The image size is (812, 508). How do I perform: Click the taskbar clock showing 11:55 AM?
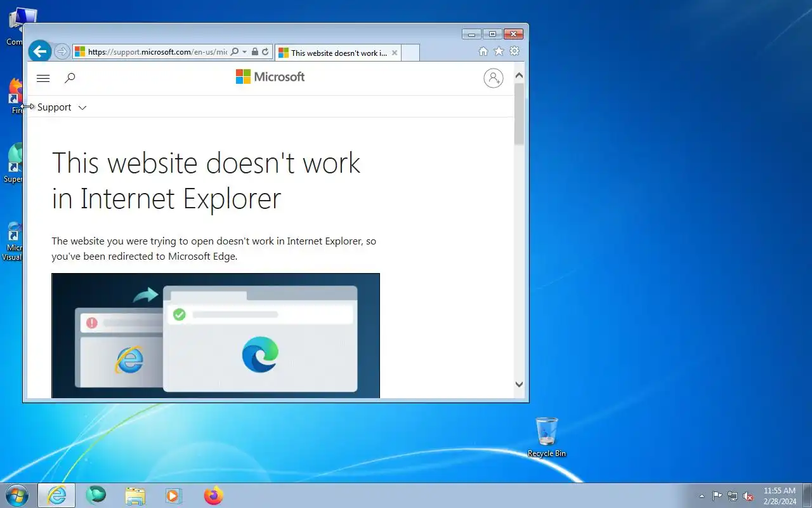coord(780,496)
